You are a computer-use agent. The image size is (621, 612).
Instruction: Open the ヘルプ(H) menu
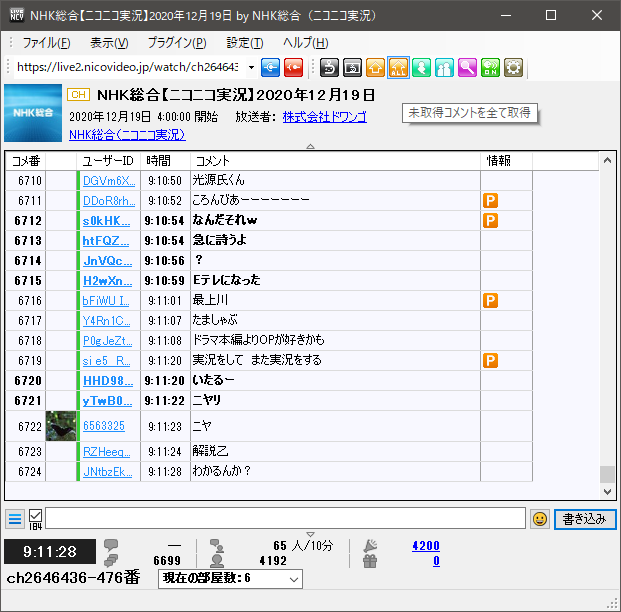click(305, 43)
